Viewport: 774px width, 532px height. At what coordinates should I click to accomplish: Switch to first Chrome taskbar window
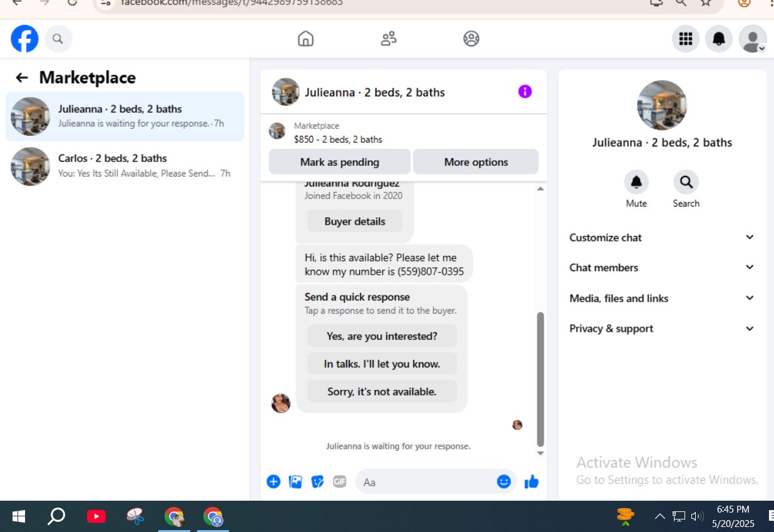tap(174, 516)
